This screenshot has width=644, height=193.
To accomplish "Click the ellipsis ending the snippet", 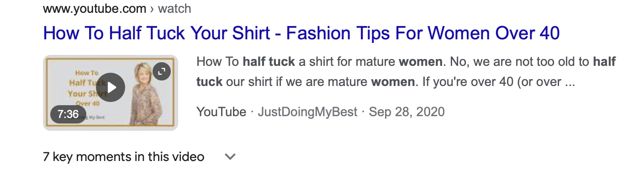I will point(570,82).
